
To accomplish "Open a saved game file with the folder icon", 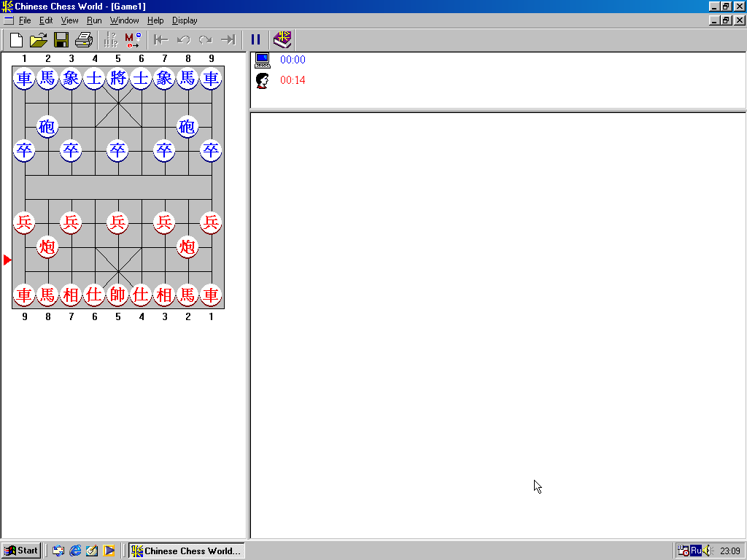I will point(39,40).
